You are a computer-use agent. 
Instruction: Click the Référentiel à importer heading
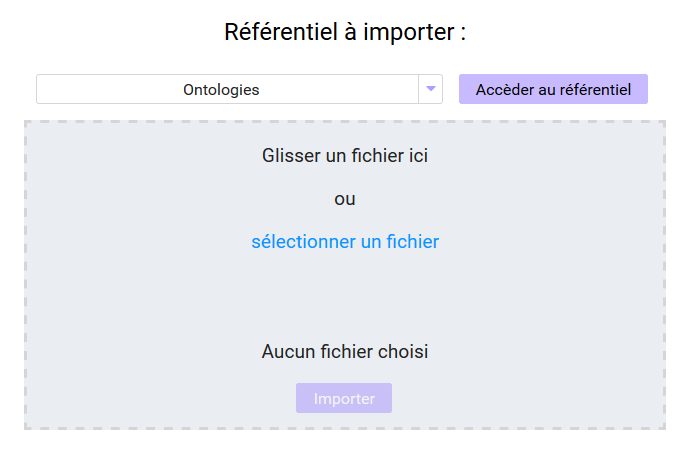(345, 32)
